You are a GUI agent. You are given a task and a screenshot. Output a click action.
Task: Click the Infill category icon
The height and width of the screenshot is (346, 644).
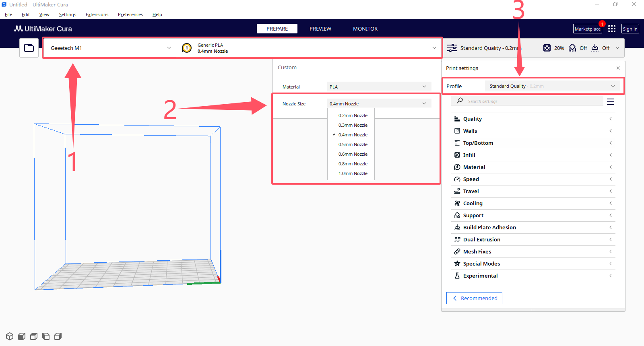[x=457, y=155]
